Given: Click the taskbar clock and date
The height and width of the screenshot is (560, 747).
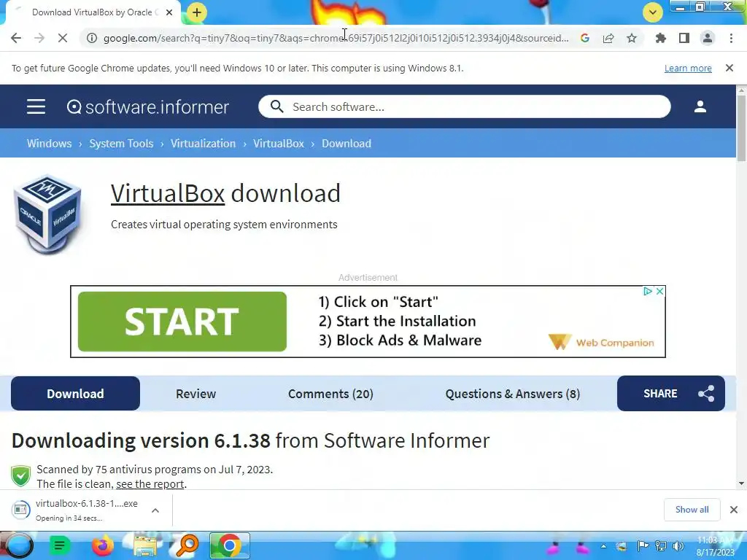Looking at the screenshot, I should 716,546.
